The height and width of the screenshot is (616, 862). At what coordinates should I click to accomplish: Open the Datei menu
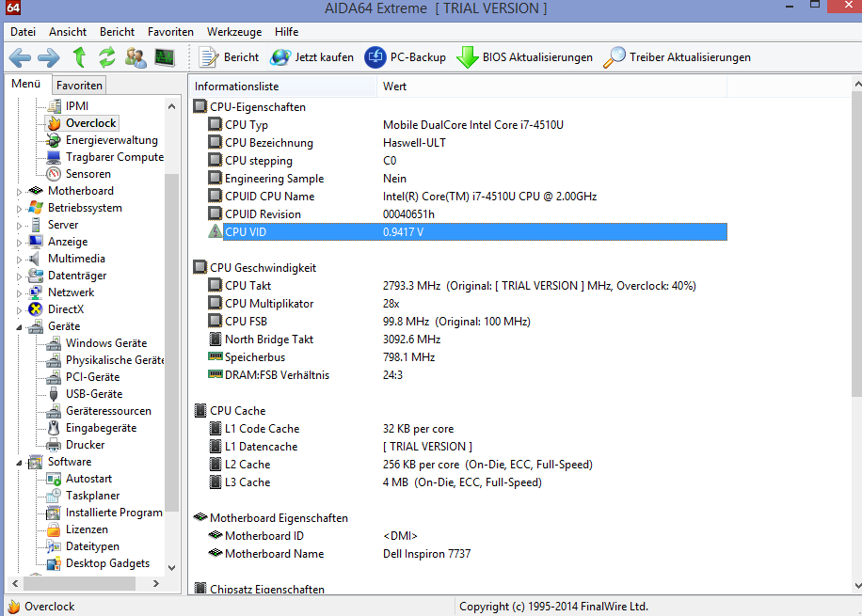(24, 32)
